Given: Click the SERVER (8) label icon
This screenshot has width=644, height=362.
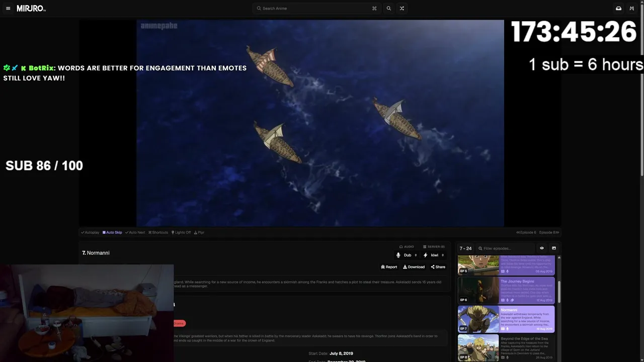Looking at the screenshot, I should [425, 247].
